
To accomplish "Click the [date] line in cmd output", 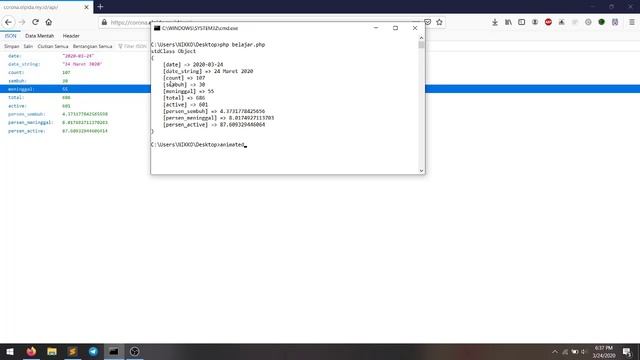I will [193, 64].
